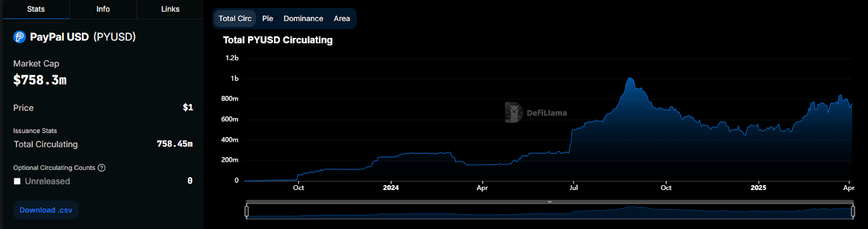Click the PayPal USD (PYUSD) heading

(82, 37)
